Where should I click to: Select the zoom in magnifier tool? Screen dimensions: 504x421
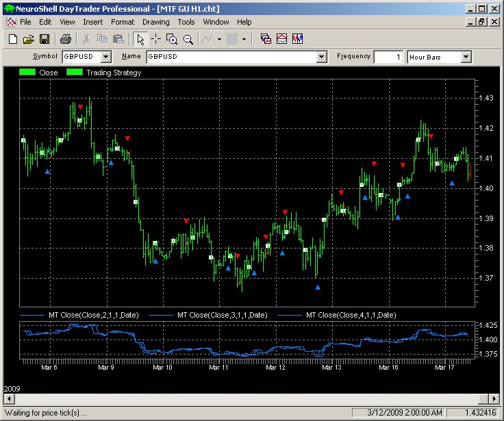172,39
